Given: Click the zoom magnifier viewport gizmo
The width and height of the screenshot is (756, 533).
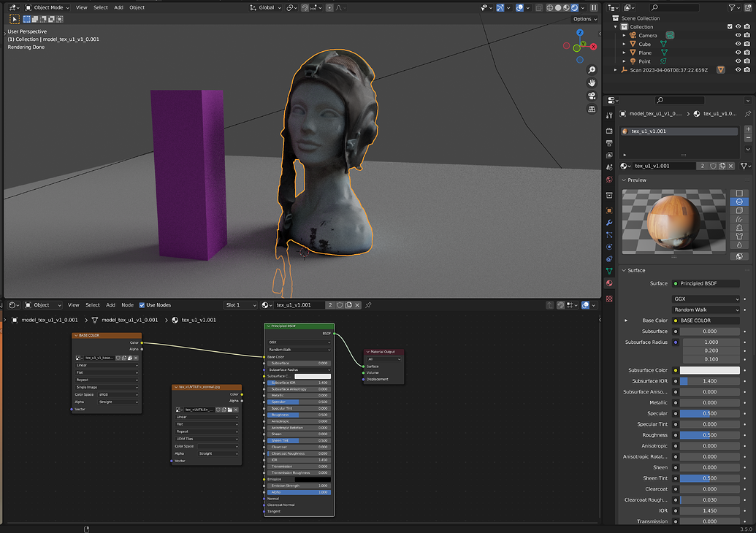Looking at the screenshot, I should 592,70.
